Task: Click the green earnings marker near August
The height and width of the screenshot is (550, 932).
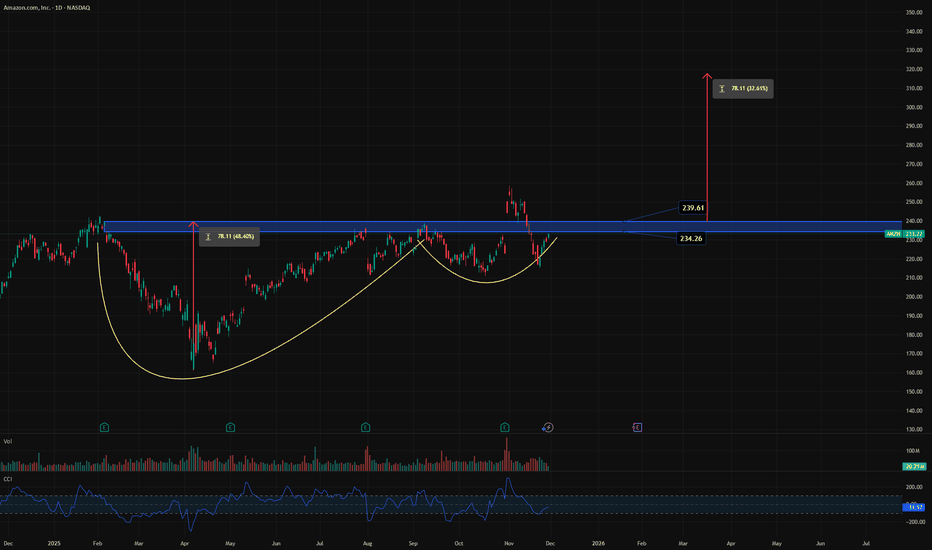Action: point(366,427)
